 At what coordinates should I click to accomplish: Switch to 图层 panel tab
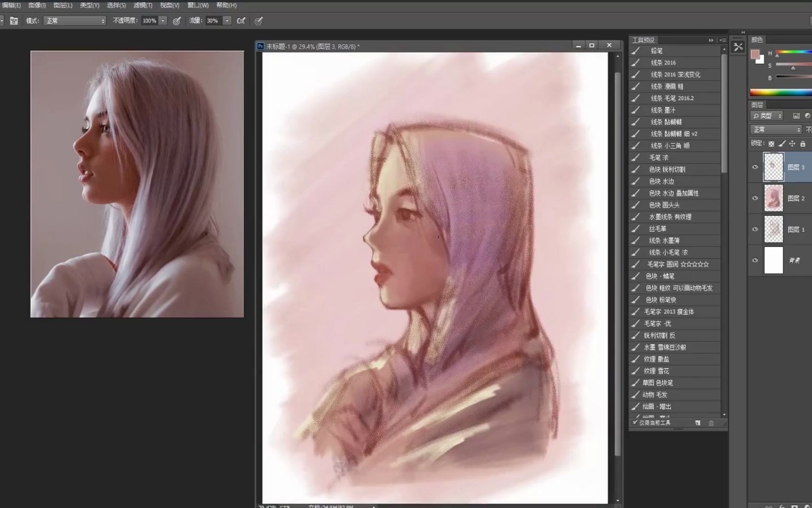[x=757, y=105]
